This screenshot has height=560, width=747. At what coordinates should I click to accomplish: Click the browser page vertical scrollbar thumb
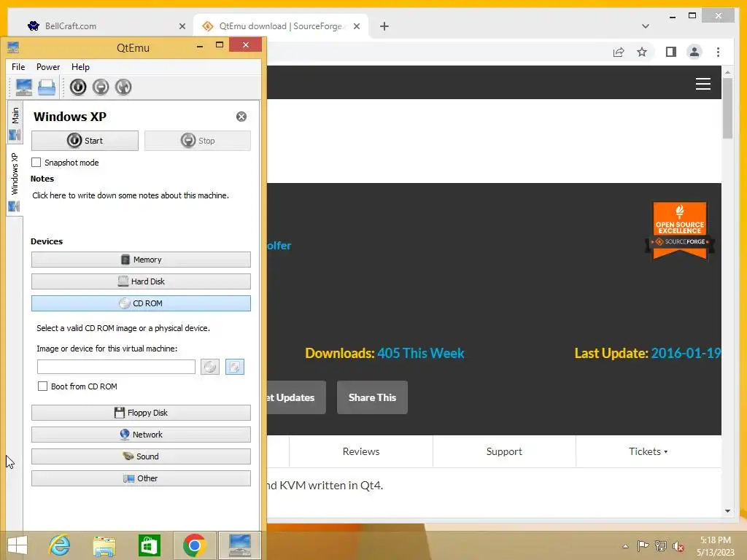pos(727,109)
